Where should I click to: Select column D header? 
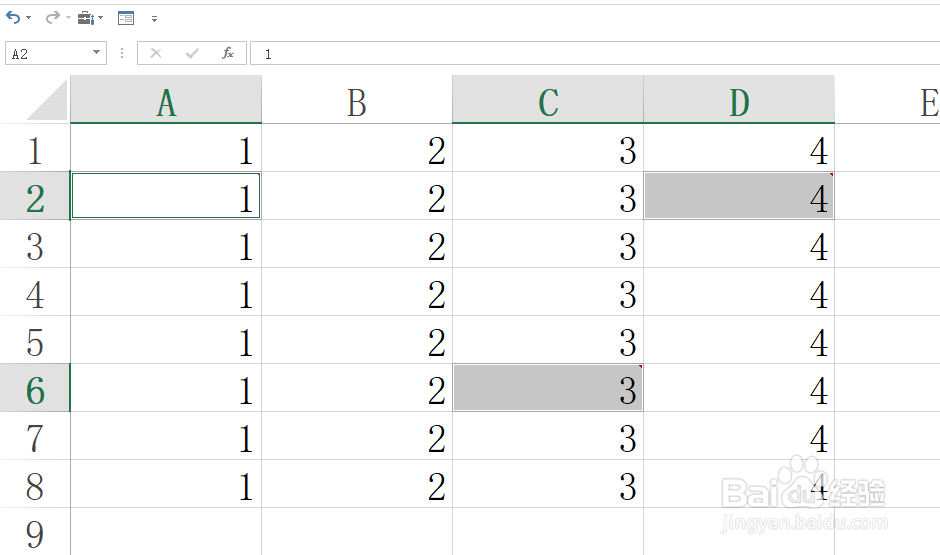(x=738, y=101)
